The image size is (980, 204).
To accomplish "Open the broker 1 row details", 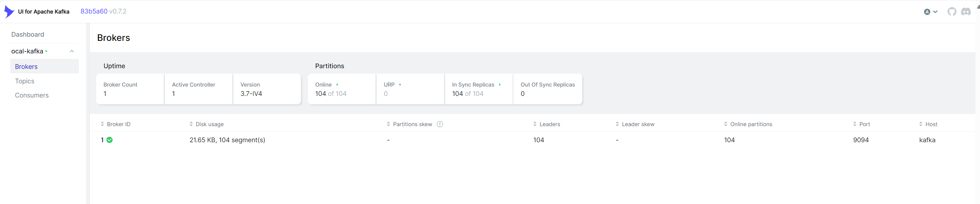I will coord(102,140).
